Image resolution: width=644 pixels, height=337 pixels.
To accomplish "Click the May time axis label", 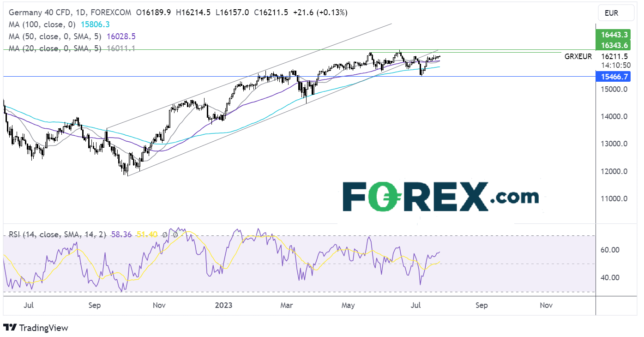I will [x=348, y=305].
